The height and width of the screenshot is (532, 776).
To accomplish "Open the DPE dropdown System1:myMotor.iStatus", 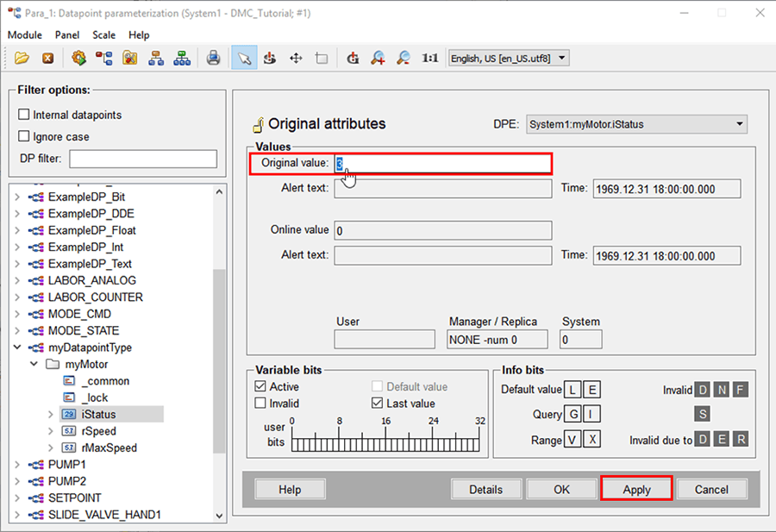I will pos(636,124).
